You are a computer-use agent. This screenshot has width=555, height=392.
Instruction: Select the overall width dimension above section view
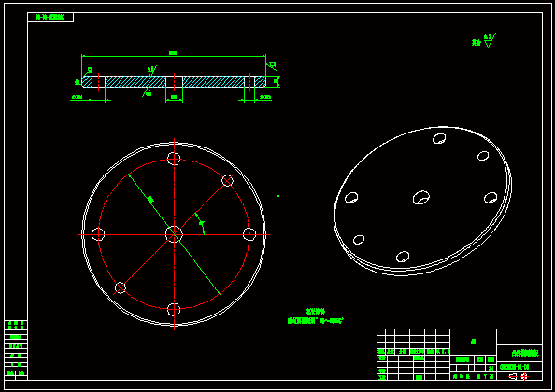point(174,55)
